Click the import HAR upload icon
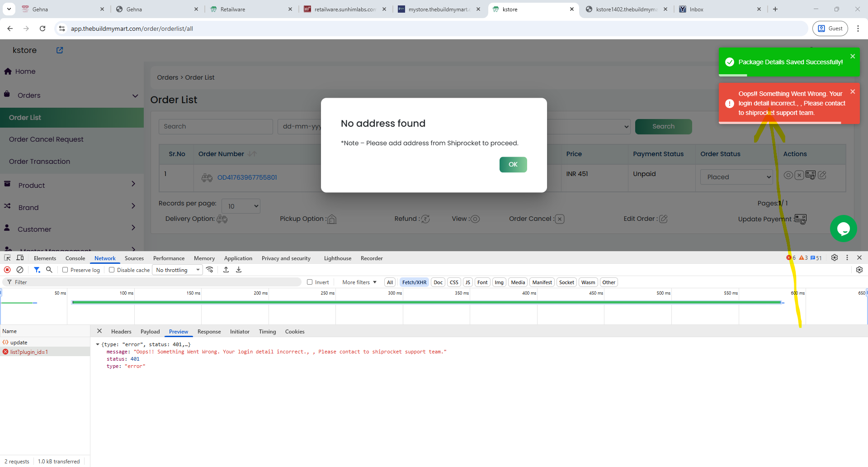This screenshot has height=467, width=868. pyautogui.click(x=226, y=270)
